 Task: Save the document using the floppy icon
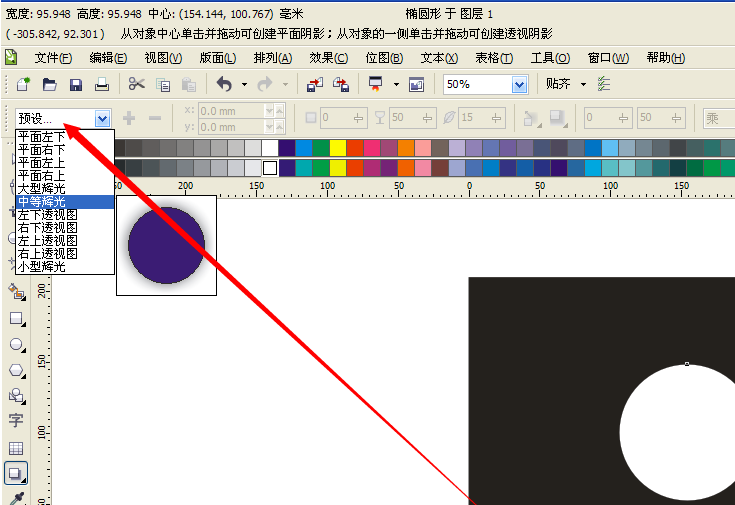76,85
